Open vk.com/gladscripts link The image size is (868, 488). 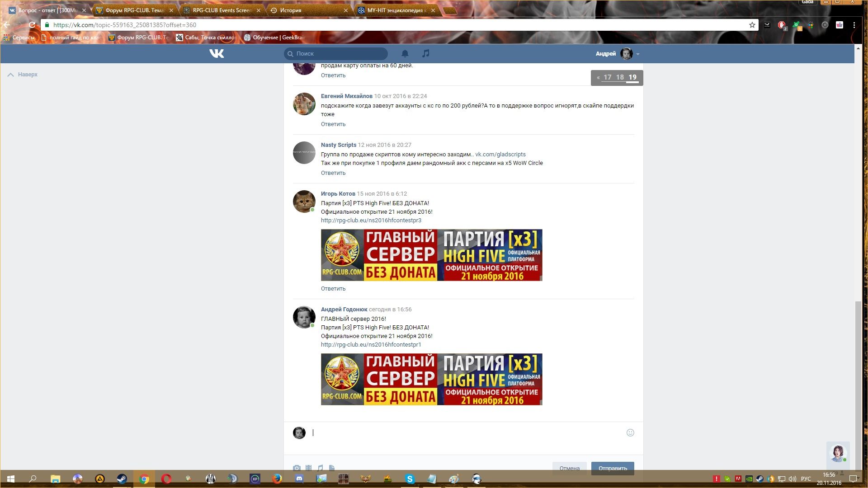[x=500, y=155]
